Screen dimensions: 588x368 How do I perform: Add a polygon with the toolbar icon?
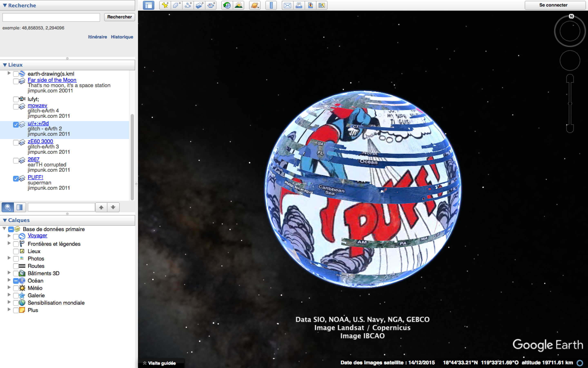(x=176, y=5)
